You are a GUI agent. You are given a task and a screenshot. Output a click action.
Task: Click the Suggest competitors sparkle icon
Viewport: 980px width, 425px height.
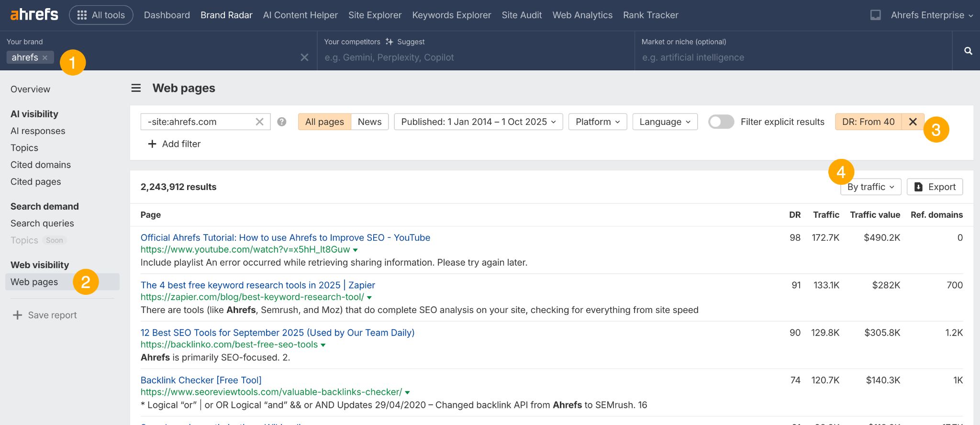click(390, 42)
